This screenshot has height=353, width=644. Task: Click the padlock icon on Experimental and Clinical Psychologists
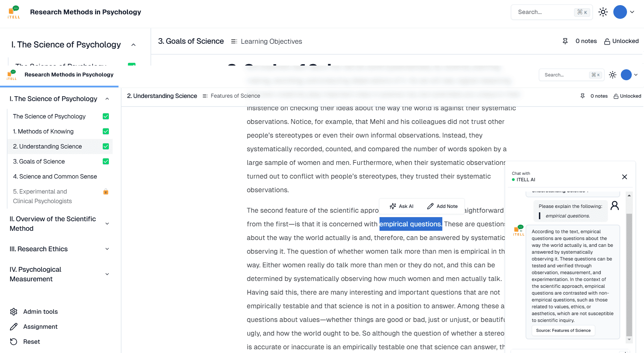point(106,192)
